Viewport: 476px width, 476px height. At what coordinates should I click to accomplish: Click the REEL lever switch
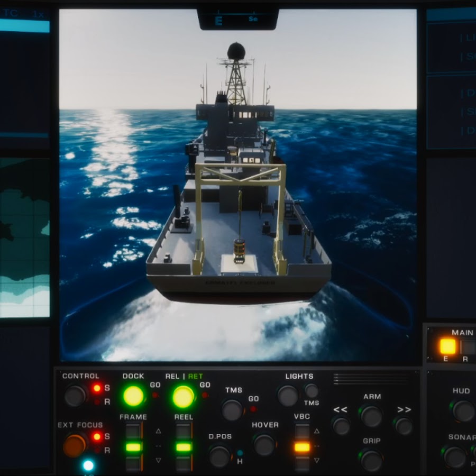click(184, 447)
